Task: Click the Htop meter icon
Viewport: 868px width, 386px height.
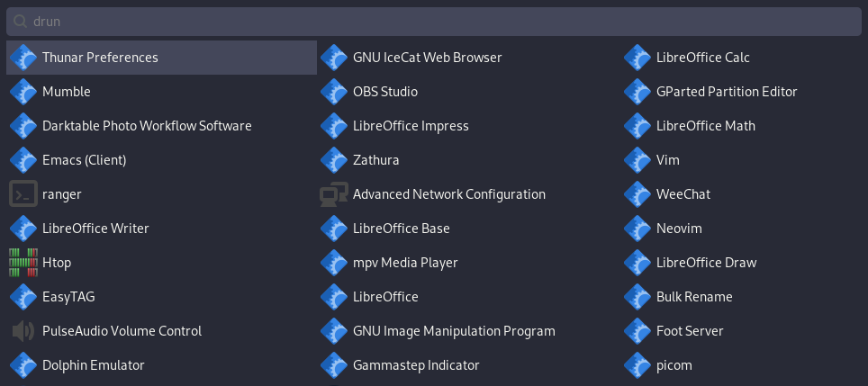Action: pyautogui.click(x=23, y=263)
